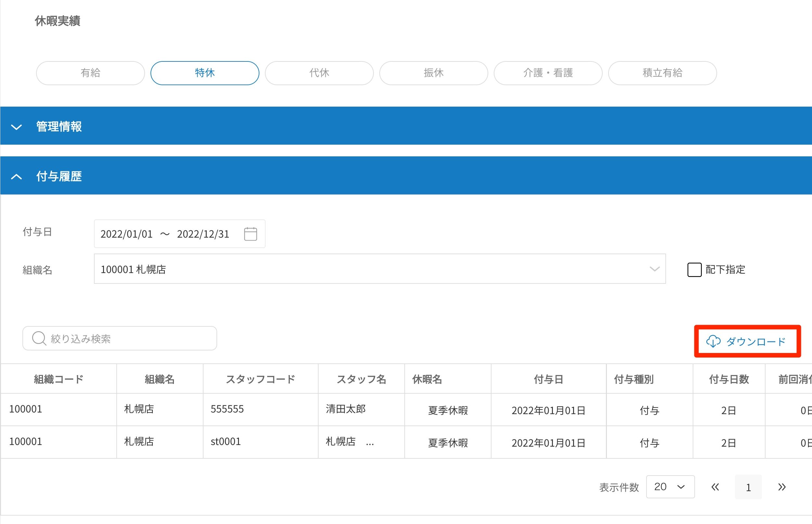Viewport: 812px width, 524px height.
Task: Switch to the 代休 tab
Action: 319,73
